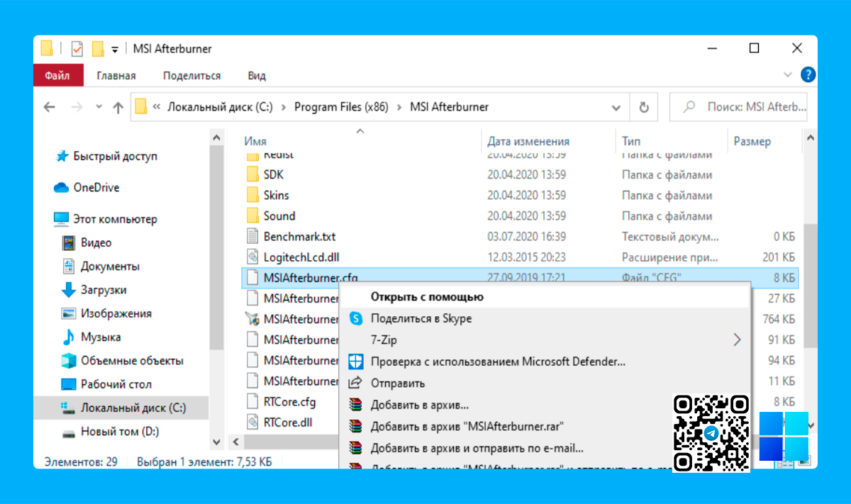Select the RTCore.dll file icon
The image size is (851, 504).
pyautogui.click(x=253, y=422)
